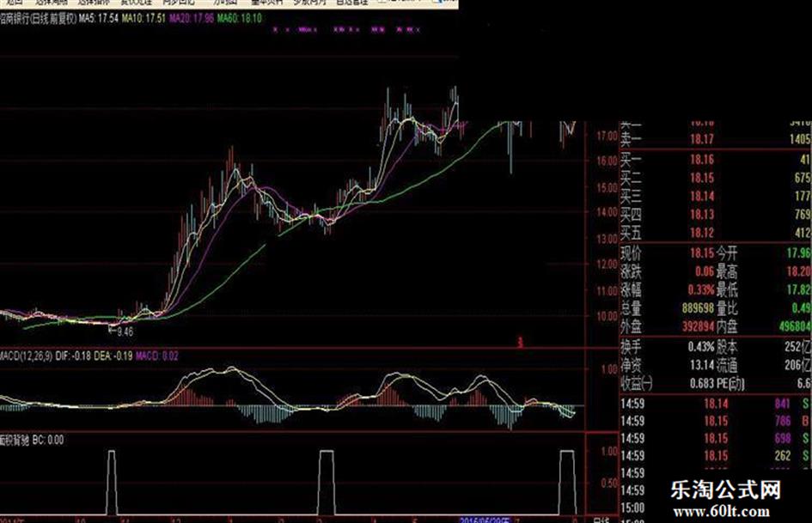The image size is (812, 523).
Task: Click the DEA: -0.19 value
Action: coord(113,356)
